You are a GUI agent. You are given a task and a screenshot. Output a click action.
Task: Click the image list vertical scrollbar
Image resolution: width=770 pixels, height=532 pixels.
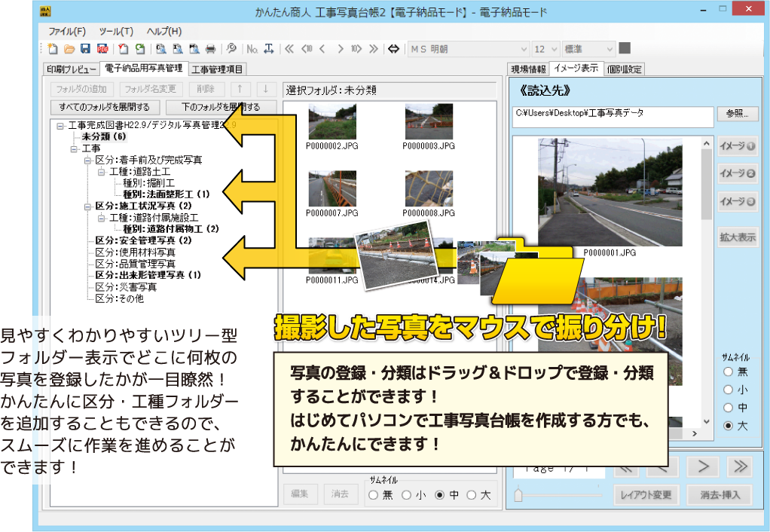click(706, 284)
